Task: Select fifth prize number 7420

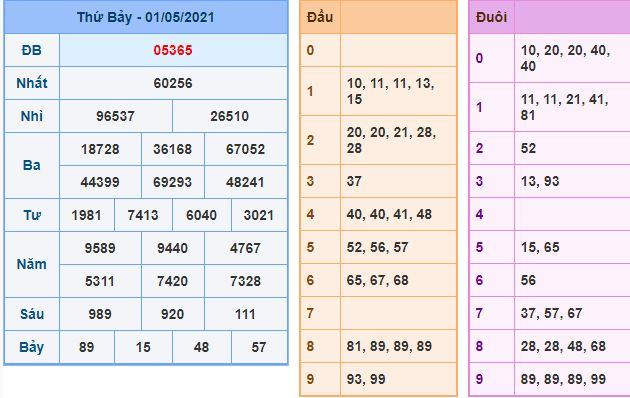Action: [172, 281]
